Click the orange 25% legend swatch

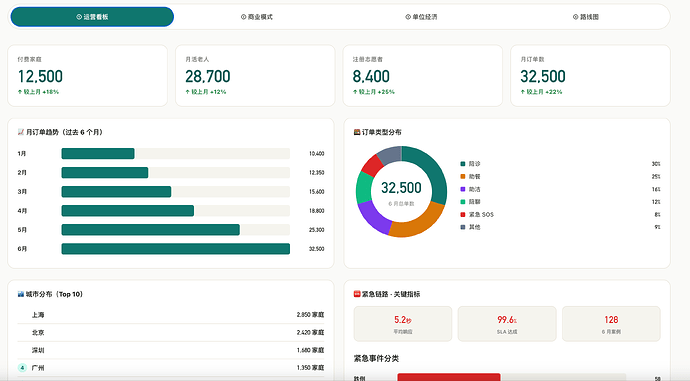462,176
